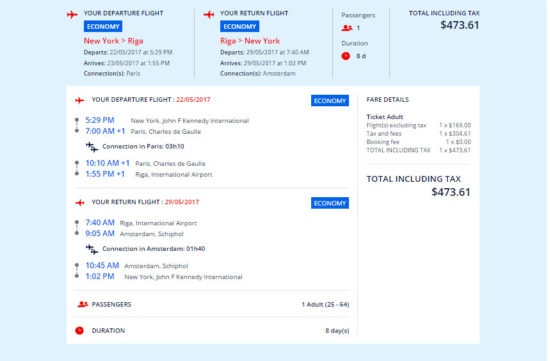
Task: Click the $473.61 total under fare details
Action: (x=451, y=192)
